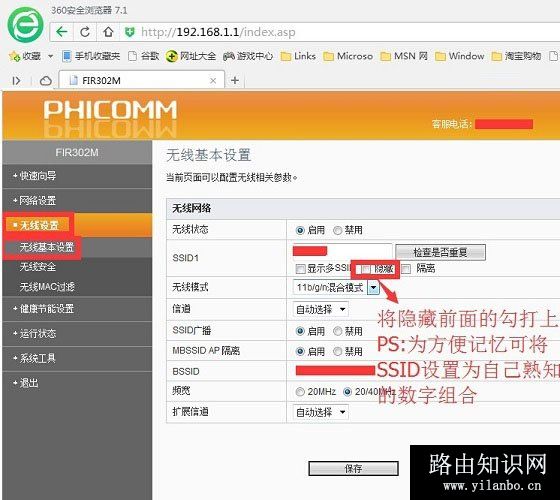The image size is (560, 500).
Task: Open the 无线模式 dropdown arrow
Action: coord(373,288)
